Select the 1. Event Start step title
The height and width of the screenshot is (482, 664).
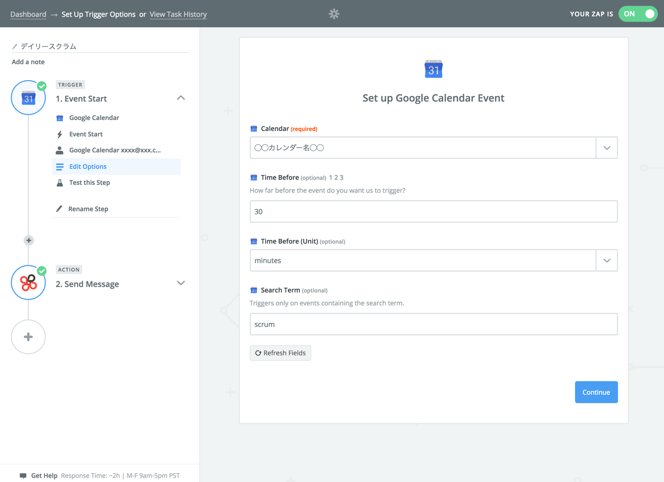click(81, 99)
